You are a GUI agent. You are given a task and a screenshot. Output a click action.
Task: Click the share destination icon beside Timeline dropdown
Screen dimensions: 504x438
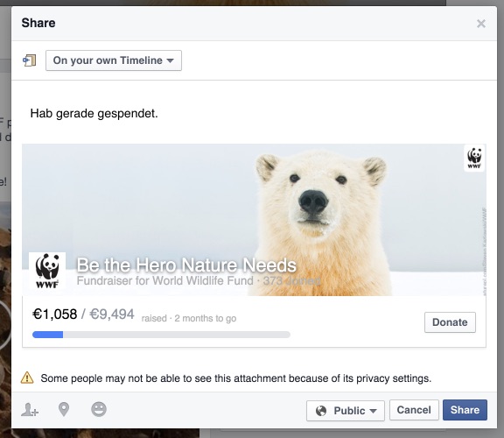coord(30,60)
